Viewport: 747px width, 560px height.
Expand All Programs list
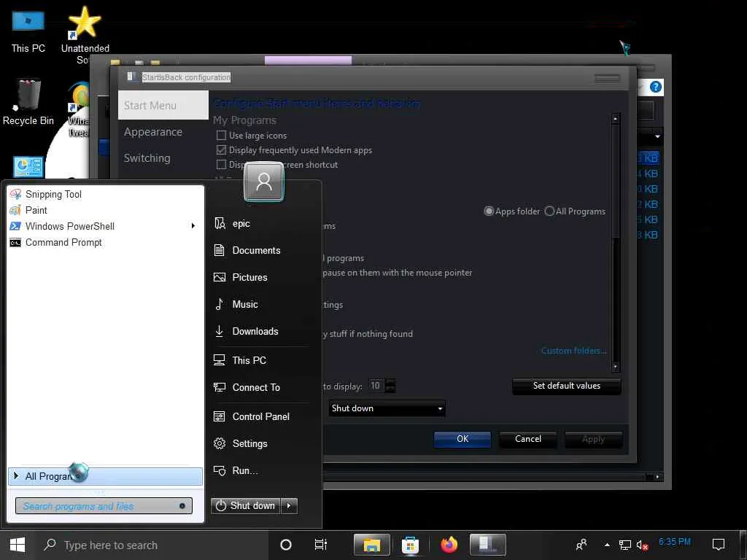click(105, 476)
